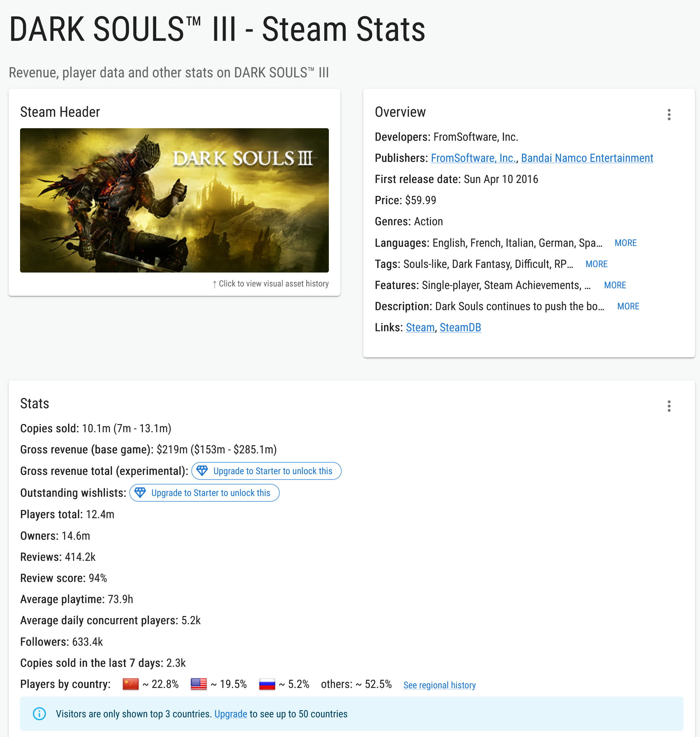Click the diamond icon beside Outstanding wishlists
The width and height of the screenshot is (700, 737).
coord(140,492)
